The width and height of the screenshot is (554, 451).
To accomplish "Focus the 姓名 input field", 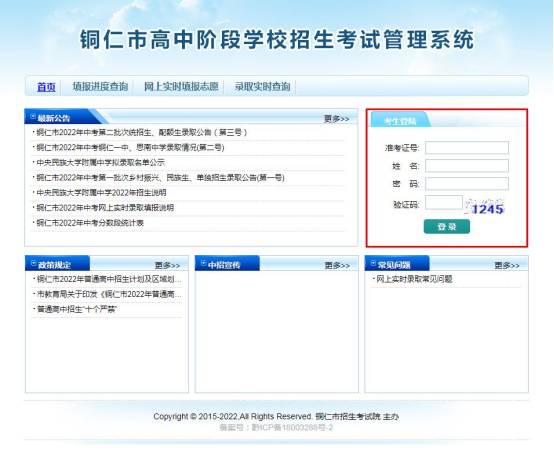I will [467, 166].
